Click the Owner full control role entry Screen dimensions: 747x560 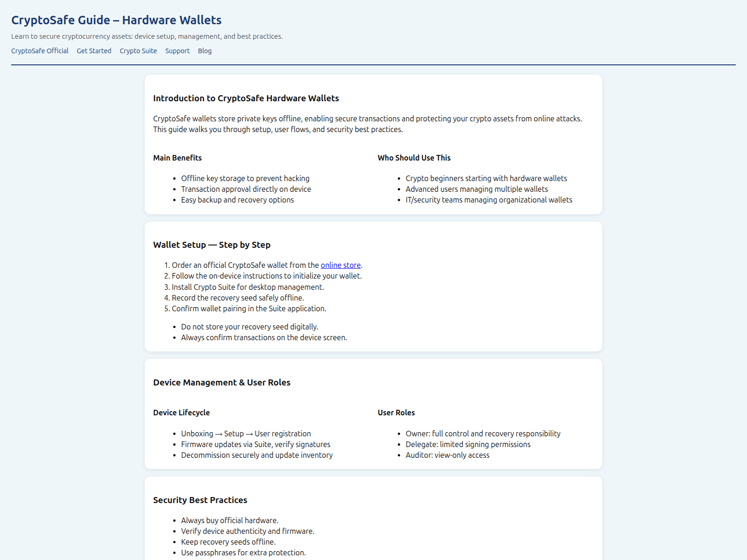tap(483, 434)
